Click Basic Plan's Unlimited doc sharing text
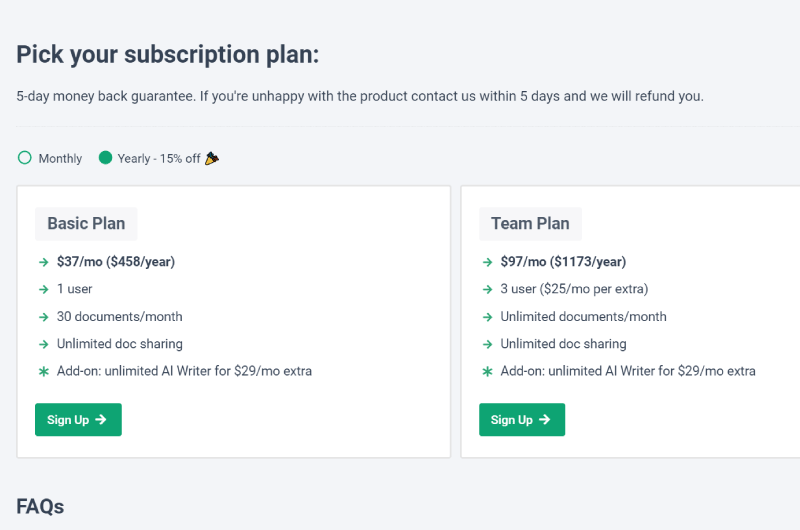 (x=119, y=344)
